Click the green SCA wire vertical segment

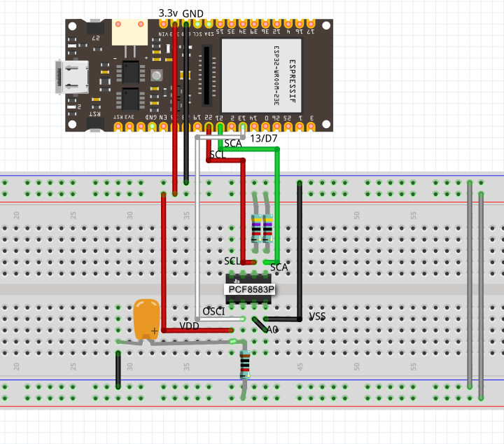[x=277, y=206]
